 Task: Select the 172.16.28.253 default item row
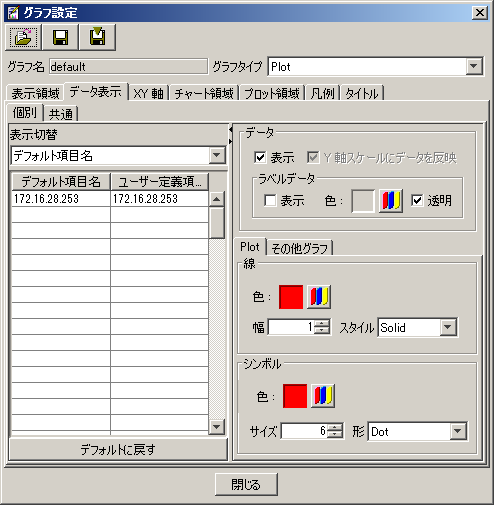tap(61, 199)
